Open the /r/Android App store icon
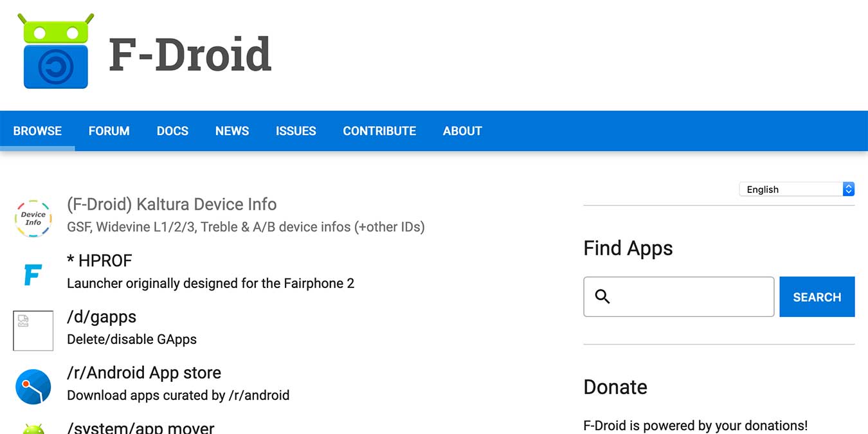 point(33,386)
